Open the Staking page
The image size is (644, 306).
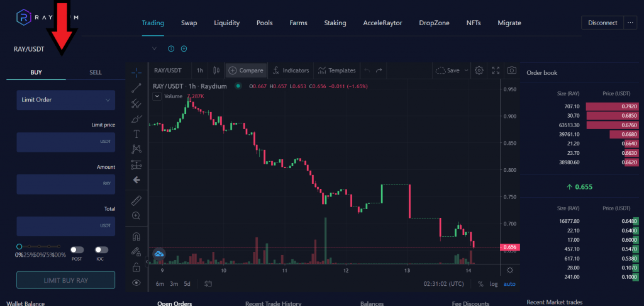[335, 23]
